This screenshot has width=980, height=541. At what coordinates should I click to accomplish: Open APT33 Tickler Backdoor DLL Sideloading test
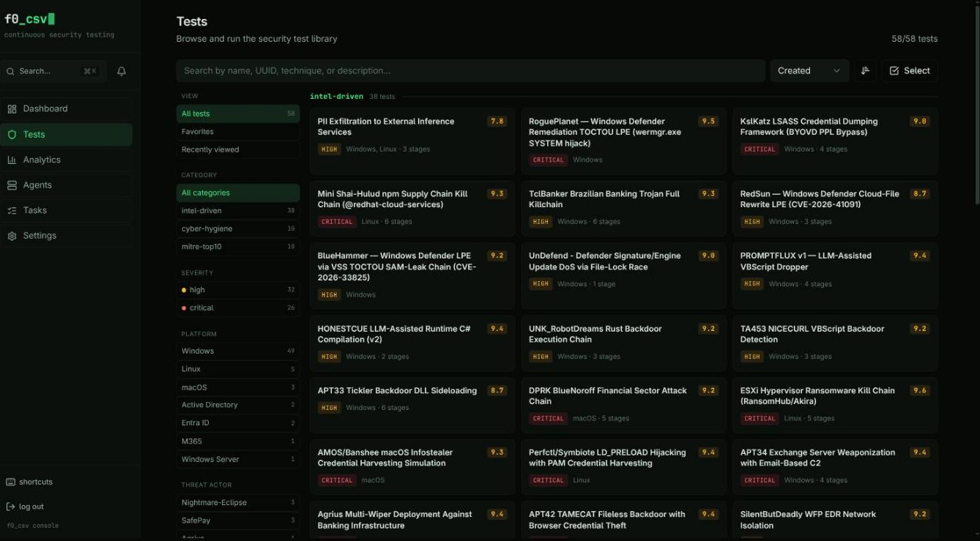pyautogui.click(x=412, y=405)
